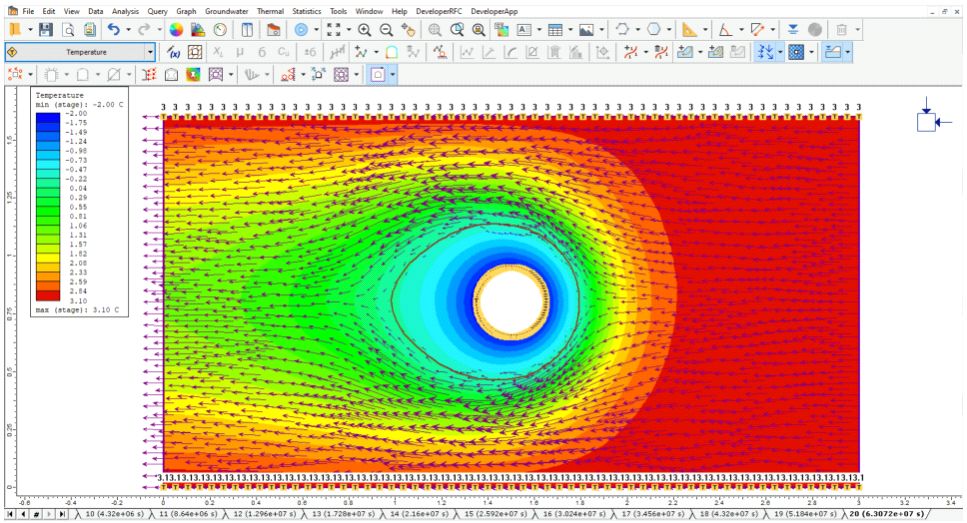Open the Thermal menu

(x=270, y=10)
